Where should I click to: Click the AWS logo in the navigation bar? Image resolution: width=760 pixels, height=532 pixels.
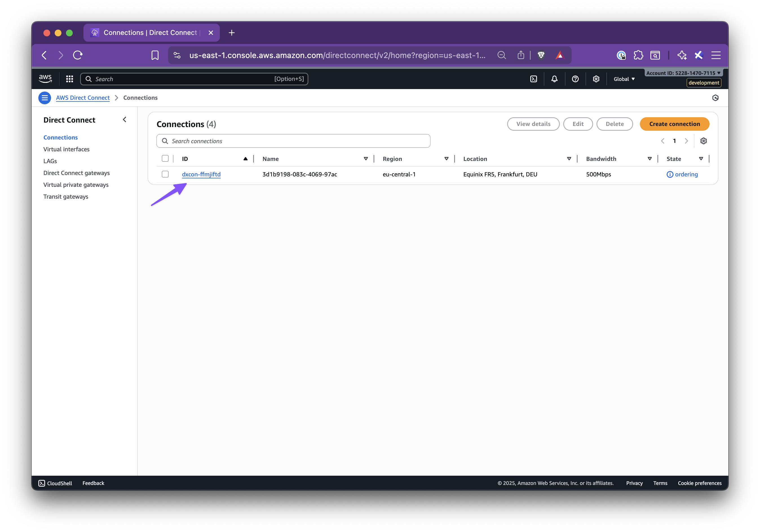tap(45, 78)
